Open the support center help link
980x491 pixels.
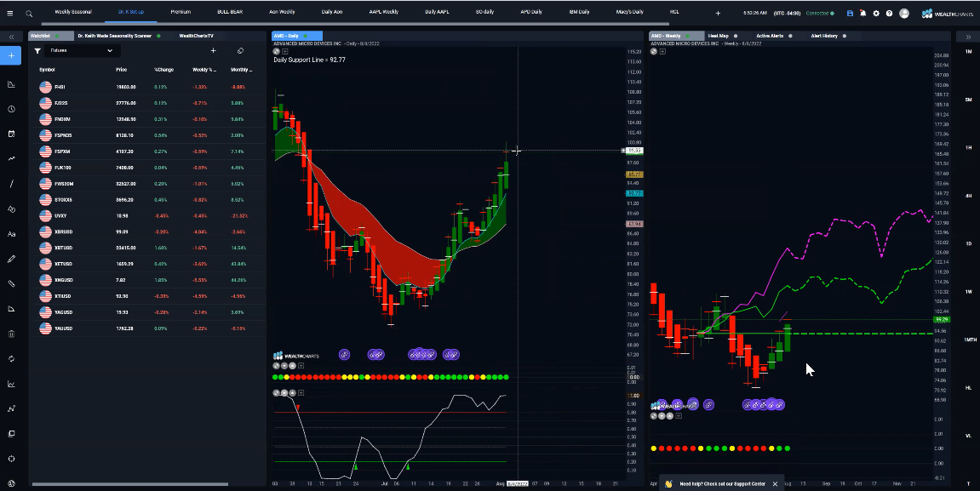(723, 483)
